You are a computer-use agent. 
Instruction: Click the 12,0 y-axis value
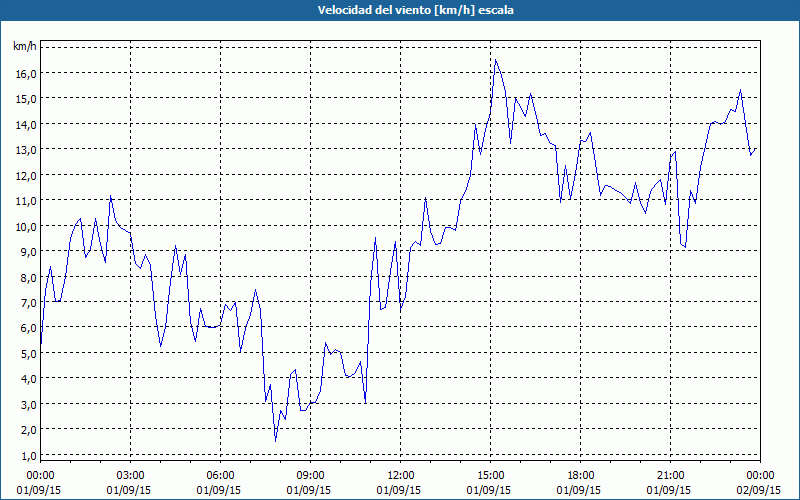[x=26, y=176]
